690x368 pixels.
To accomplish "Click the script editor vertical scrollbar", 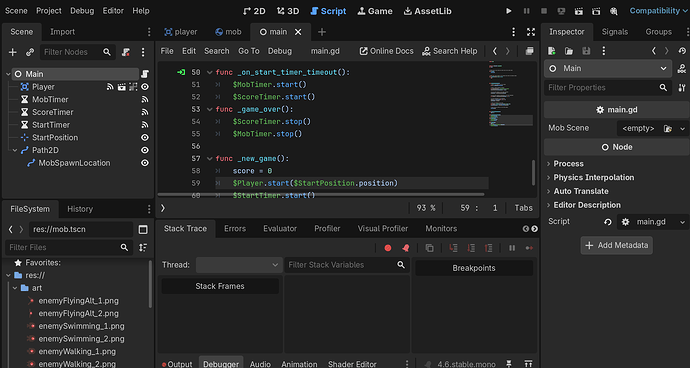I will [x=534, y=172].
